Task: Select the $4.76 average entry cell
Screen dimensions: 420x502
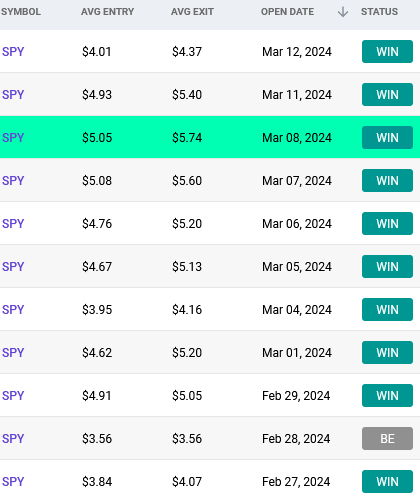Action: 97,224
